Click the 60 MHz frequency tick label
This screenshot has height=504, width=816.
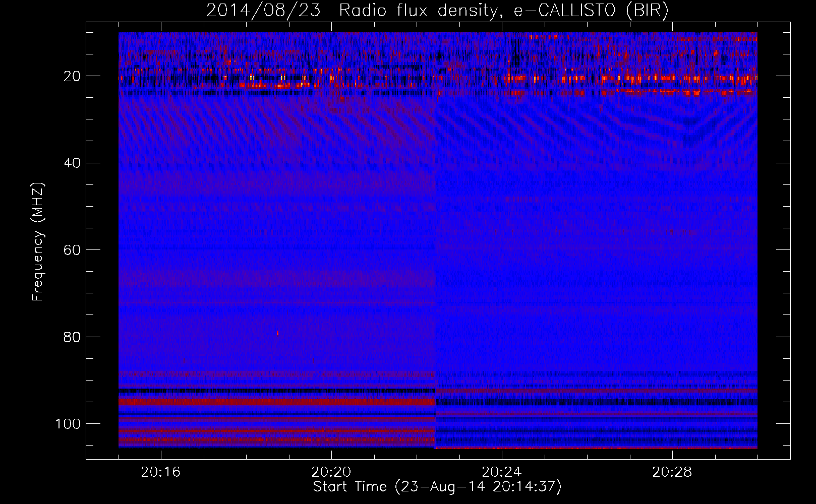(72, 250)
